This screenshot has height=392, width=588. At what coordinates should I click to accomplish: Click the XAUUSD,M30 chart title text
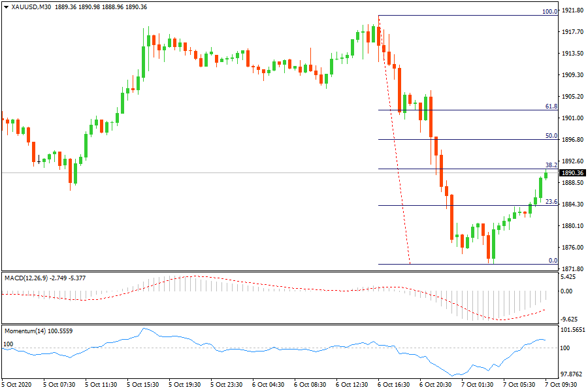click(x=33, y=7)
